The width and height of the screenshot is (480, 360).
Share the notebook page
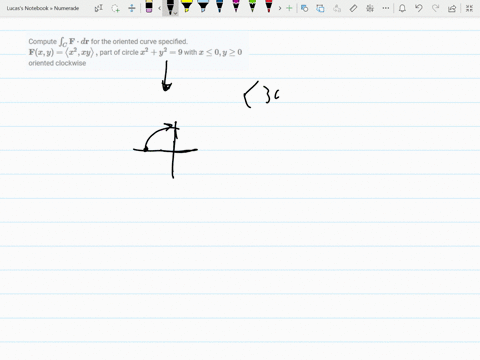point(452,8)
